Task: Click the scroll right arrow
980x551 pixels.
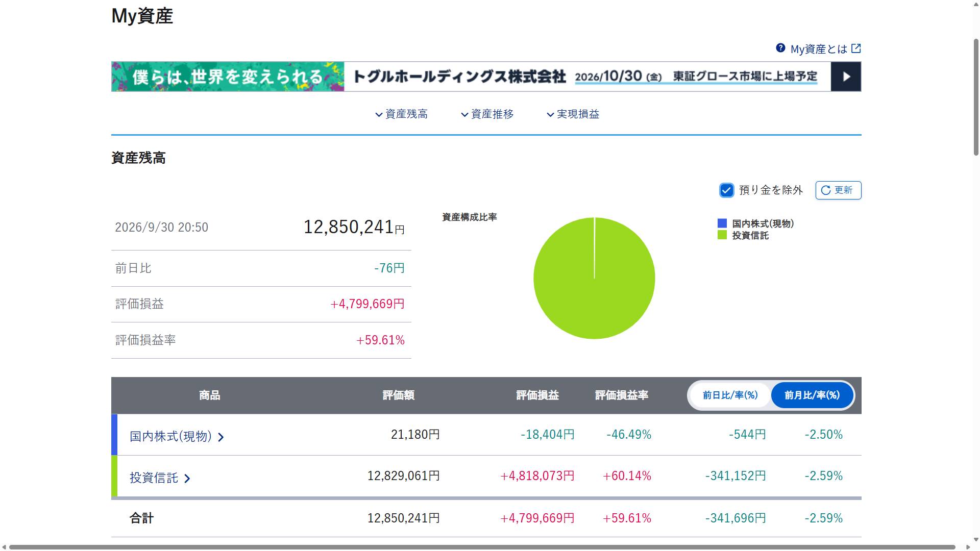Action: [x=968, y=547]
